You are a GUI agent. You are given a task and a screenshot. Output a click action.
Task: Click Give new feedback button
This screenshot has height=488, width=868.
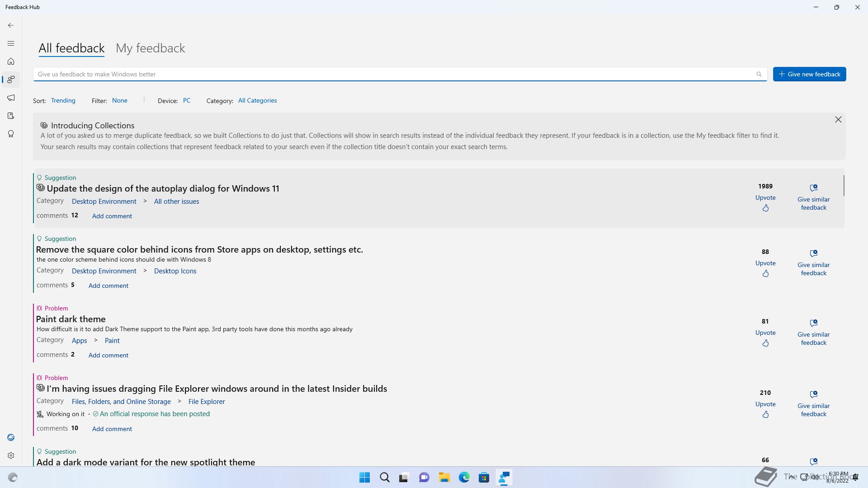tap(809, 74)
